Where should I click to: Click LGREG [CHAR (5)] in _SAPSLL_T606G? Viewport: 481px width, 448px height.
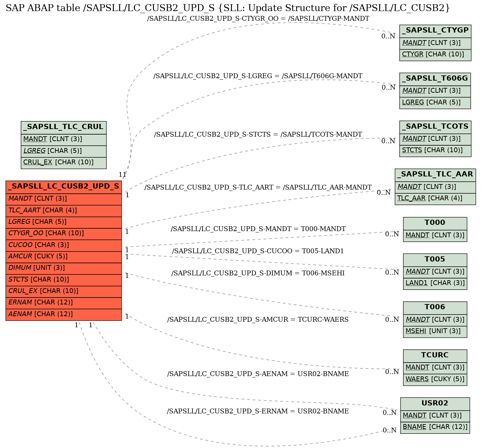coord(435,103)
